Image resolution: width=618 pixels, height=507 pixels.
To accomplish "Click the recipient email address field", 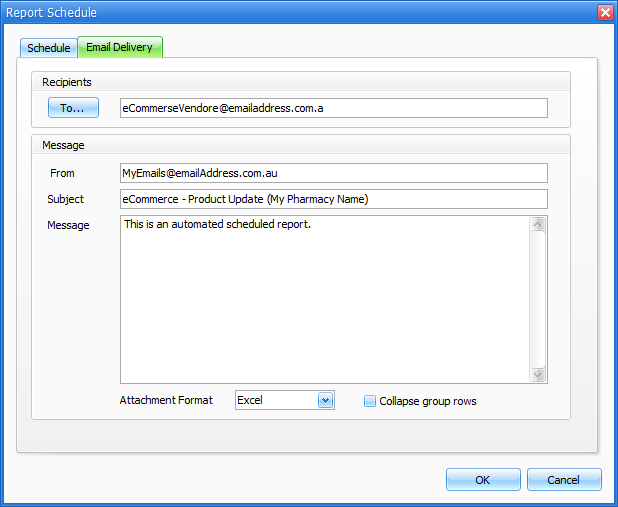I will 333,108.
